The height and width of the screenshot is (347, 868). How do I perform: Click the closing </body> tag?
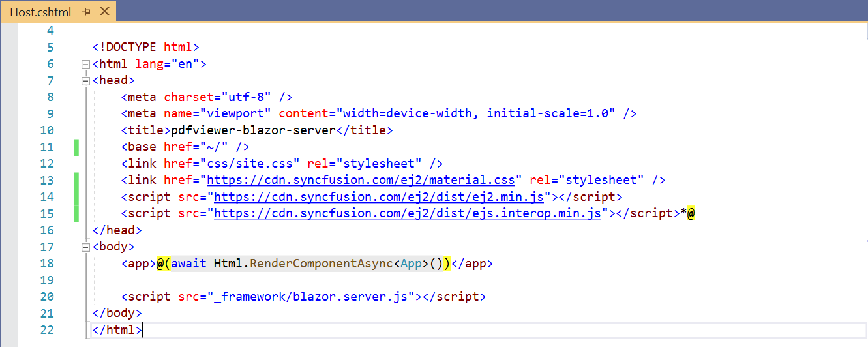[117, 313]
